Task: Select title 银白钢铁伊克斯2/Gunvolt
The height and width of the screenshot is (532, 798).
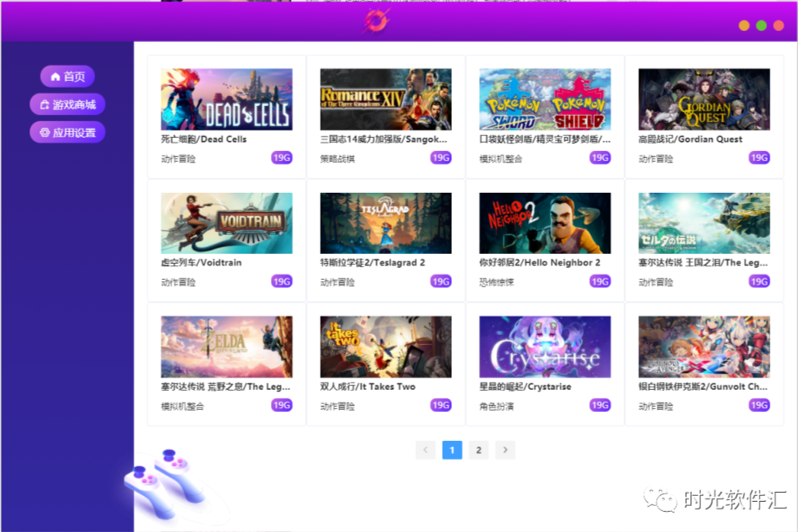Action: click(704, 387)
